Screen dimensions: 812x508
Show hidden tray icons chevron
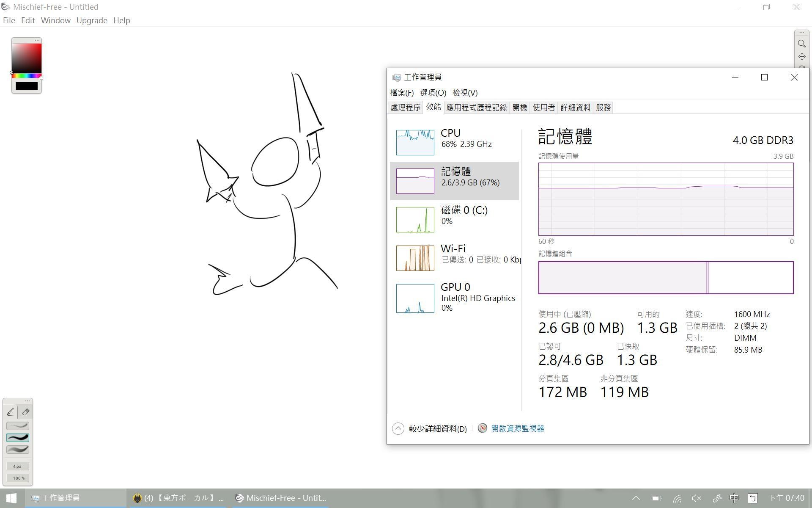click(x=636, y=498)
